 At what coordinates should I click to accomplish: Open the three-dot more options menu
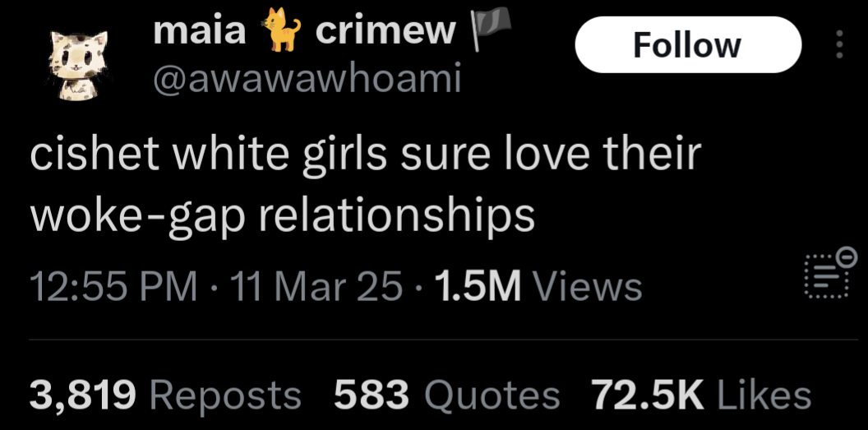point(839,45)
